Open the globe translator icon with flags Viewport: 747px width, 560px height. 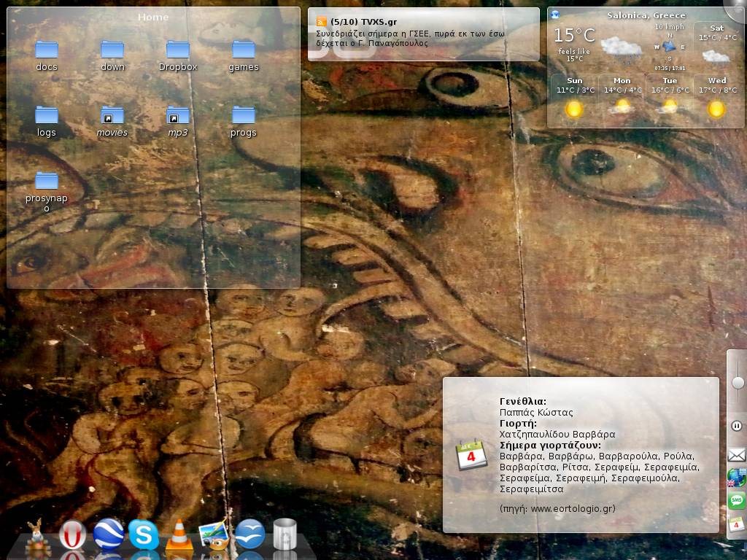(x=737, y=478)
